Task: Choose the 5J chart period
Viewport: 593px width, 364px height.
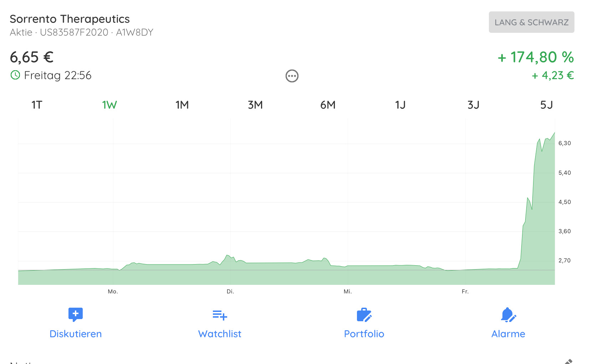Action: pos(547,105)
